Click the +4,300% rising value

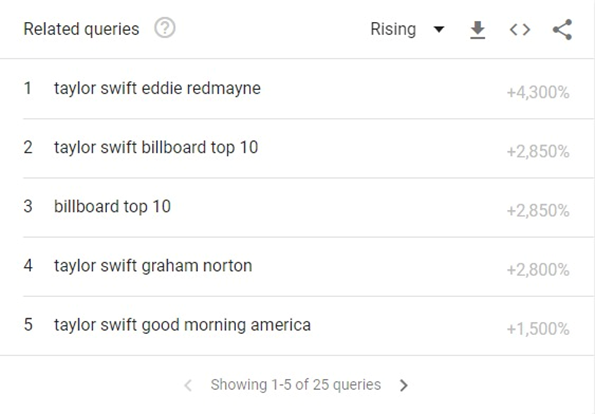point(538,92)
